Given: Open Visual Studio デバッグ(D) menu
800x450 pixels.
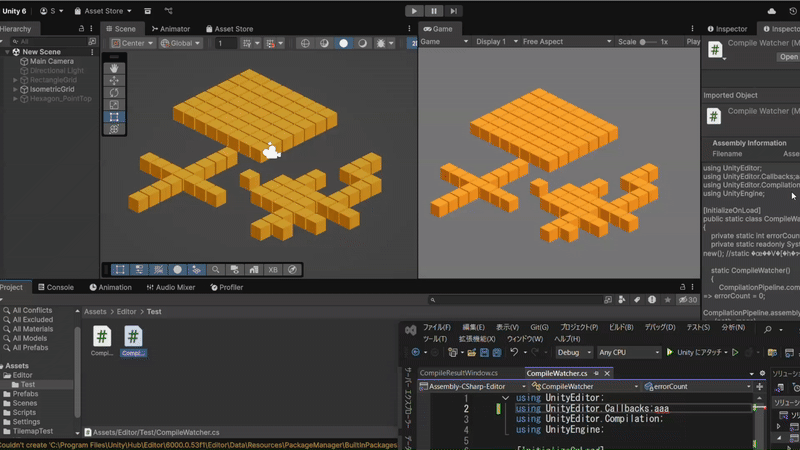Looking at the screenshot, I should pos(660,328).
